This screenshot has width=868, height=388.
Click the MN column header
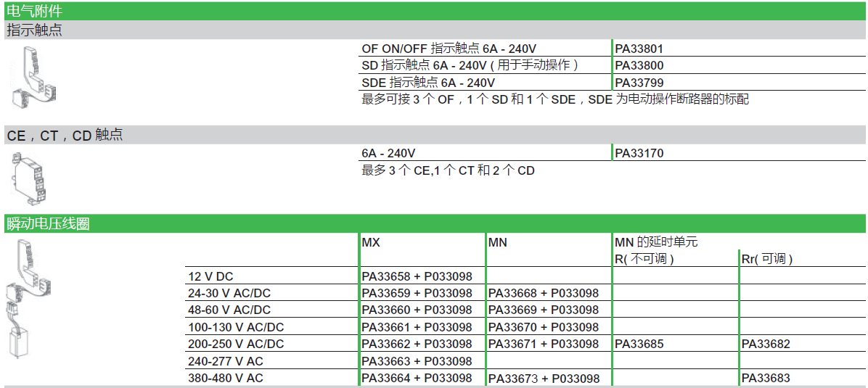(x=498, y=242)
